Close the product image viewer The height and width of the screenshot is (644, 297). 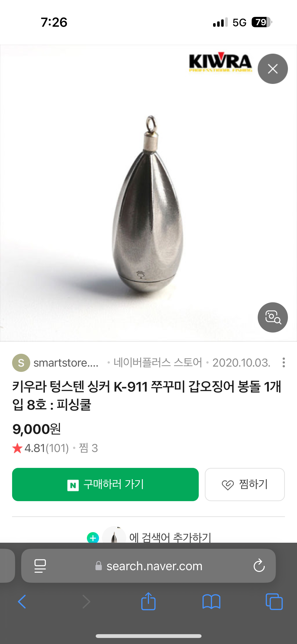(x=273, y=69)
